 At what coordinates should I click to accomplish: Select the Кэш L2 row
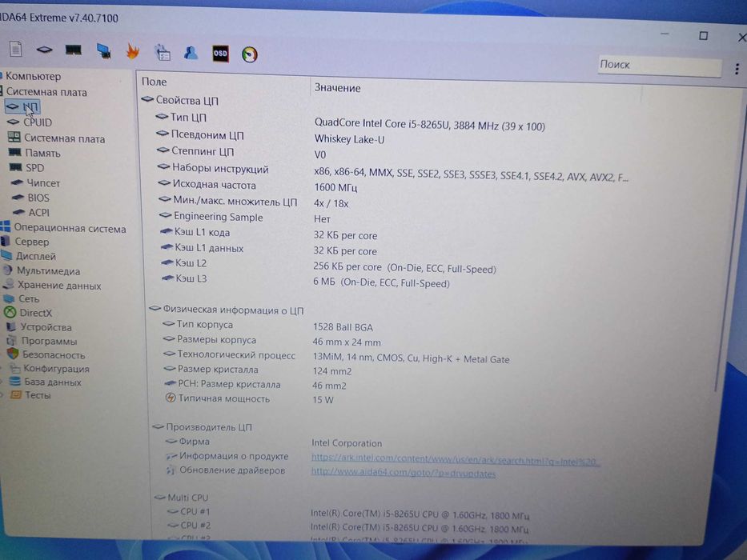[x=329, y=266]
